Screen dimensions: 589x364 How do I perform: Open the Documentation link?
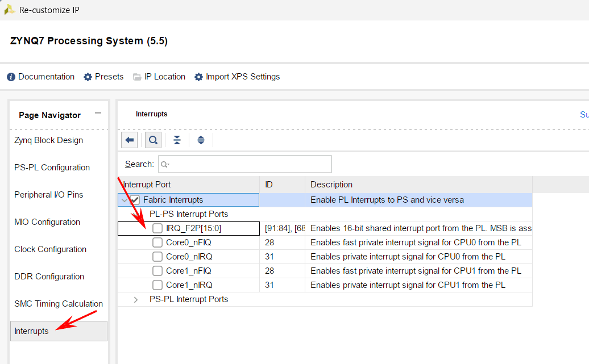click(46, 77)
